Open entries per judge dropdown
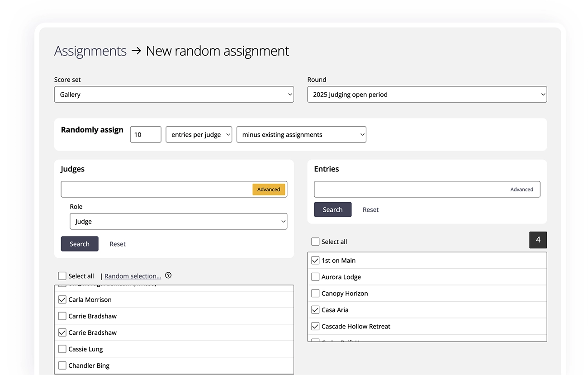This screenshot has height=375, width=588. click(199, 134)
